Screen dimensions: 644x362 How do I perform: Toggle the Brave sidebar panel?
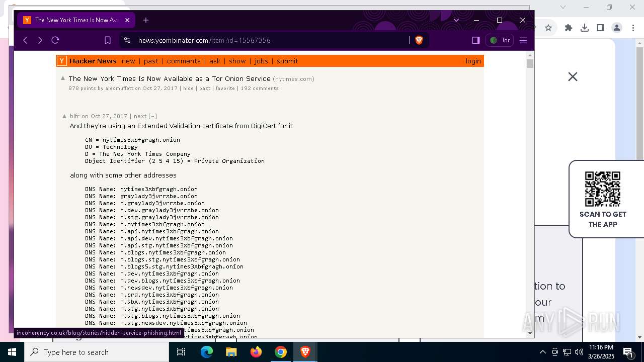click(475, 40)
